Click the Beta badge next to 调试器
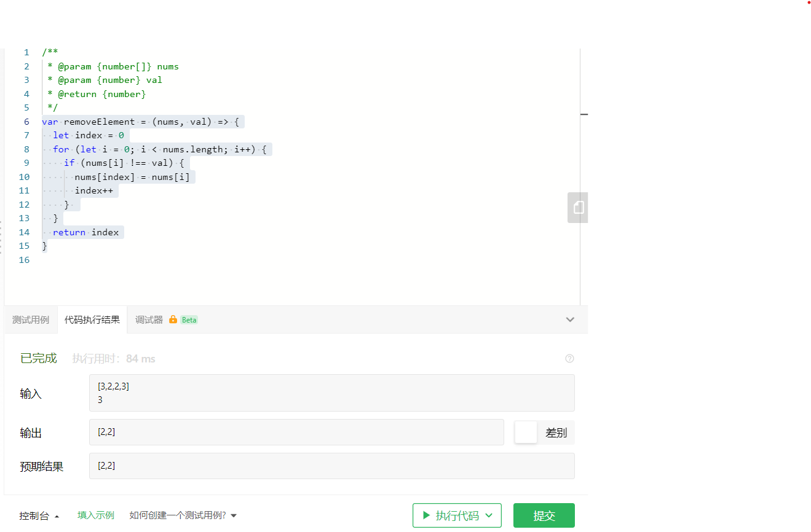The width and height of the screenshot is (811, 532). [x=189, y=320]
